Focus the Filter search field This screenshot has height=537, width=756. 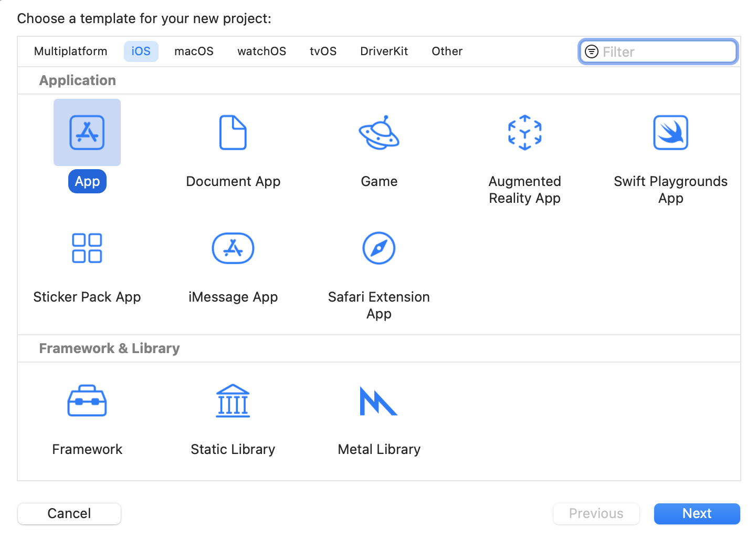pyautogui.click(x=658, y=51)
